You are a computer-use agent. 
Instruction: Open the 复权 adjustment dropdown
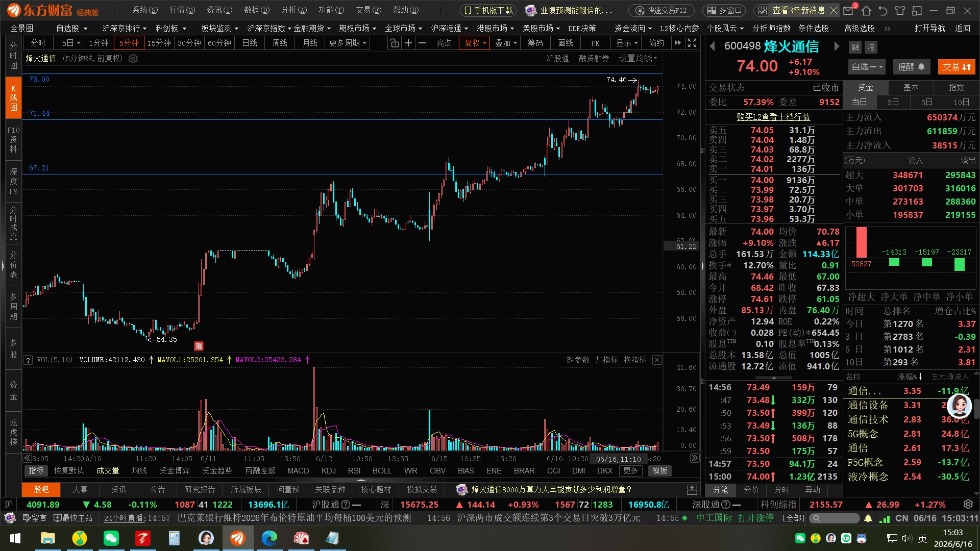[475, 43]
